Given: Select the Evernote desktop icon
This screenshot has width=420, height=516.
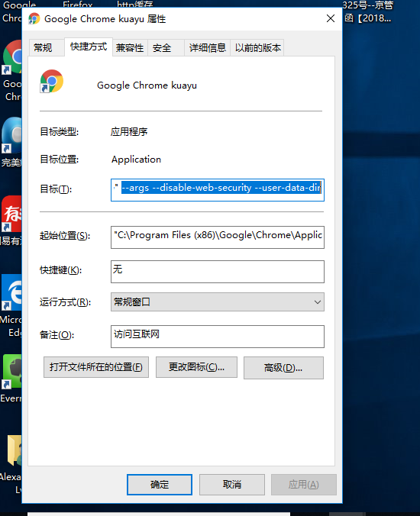Looking at the screenshot, I should pos(12,371).
